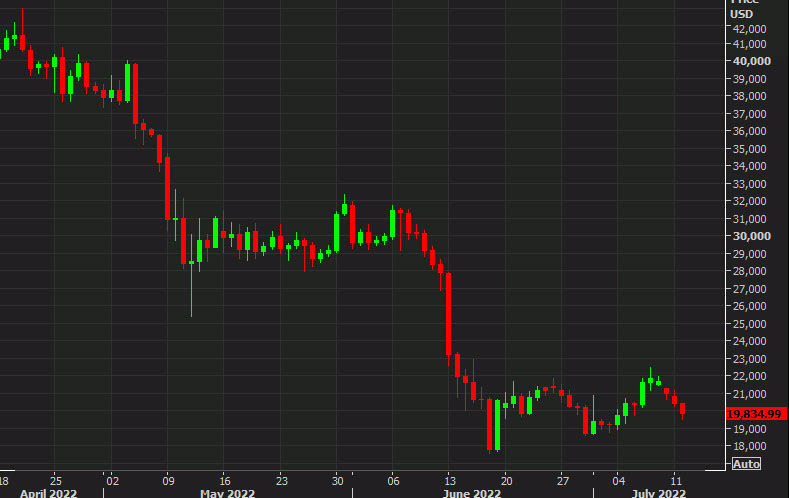The width and height of the screenshot is (789, 498).
Task: Click the May 2022 month label
Action: tap(225, 491)
